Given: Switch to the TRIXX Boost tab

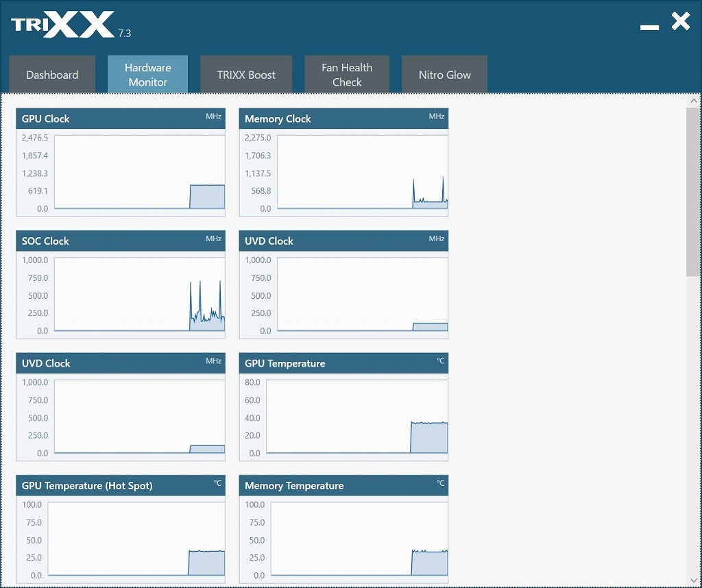Looking at the screenshot, I should click(246, 75).
